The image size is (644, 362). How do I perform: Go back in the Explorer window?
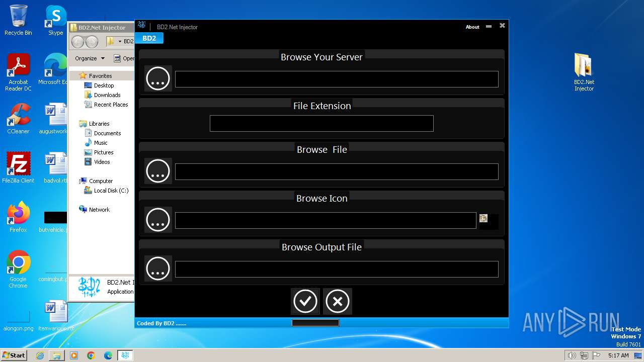pyautogui.click(x=77, y=42)
